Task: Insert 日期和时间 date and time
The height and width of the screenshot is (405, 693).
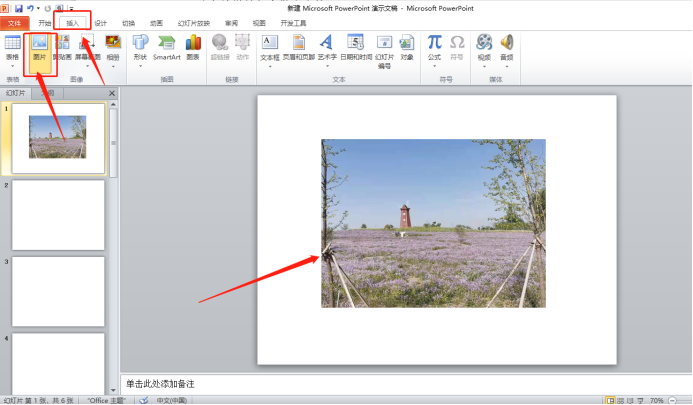Action: click(355, 47)
